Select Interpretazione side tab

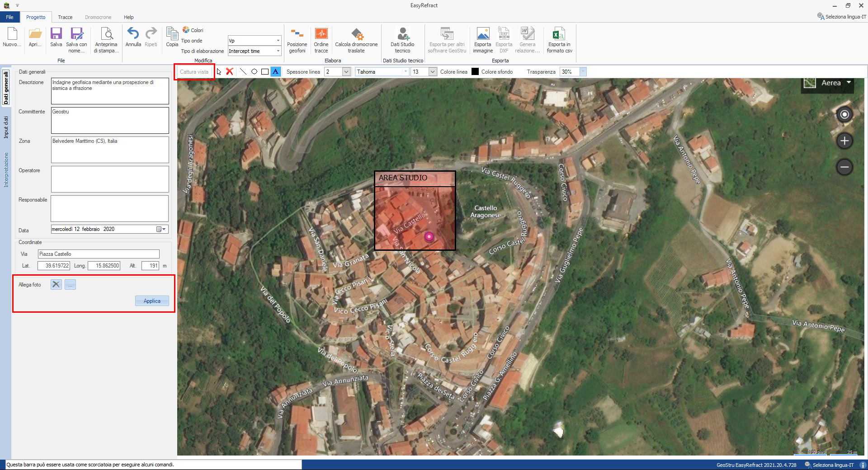[6, 169]
